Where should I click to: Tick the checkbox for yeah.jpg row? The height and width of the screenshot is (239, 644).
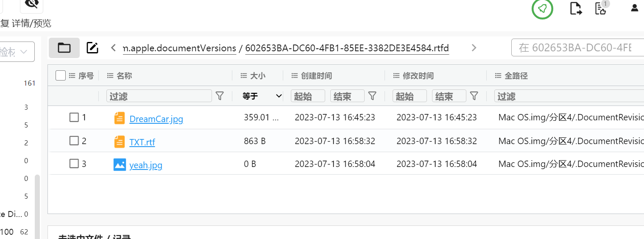[74, 164]
